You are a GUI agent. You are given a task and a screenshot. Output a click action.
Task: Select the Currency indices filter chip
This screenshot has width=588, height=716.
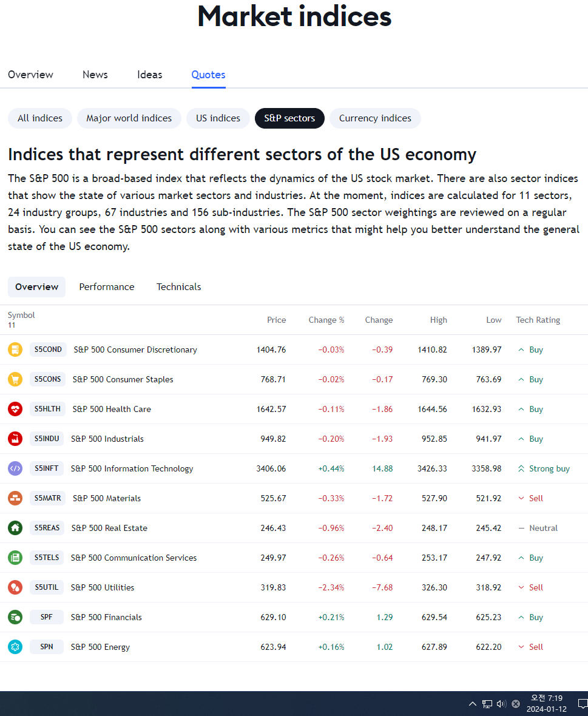pos(375,118)
